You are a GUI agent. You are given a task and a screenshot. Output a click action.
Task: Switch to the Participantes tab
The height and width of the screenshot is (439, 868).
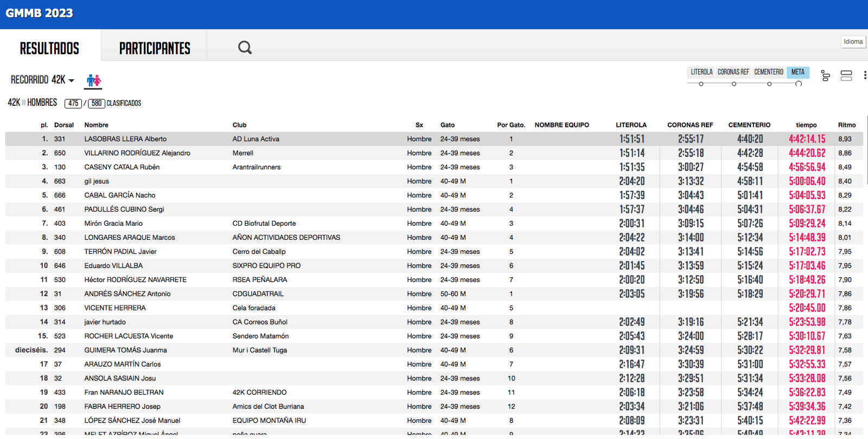(155, 48)
